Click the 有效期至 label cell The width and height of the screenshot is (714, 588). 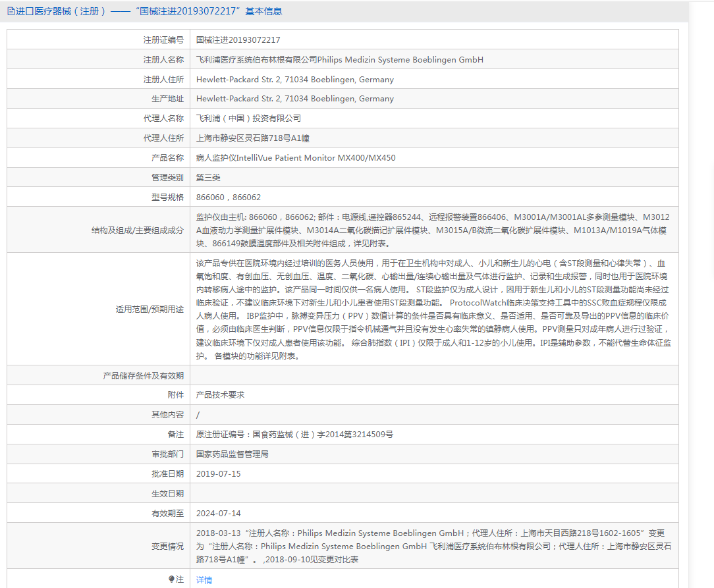[98, 513]
